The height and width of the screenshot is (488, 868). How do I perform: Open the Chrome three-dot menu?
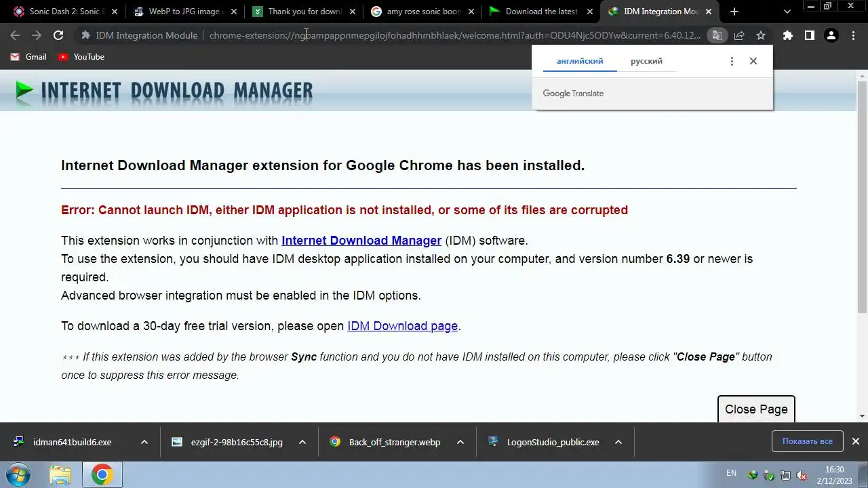(853, 35)
